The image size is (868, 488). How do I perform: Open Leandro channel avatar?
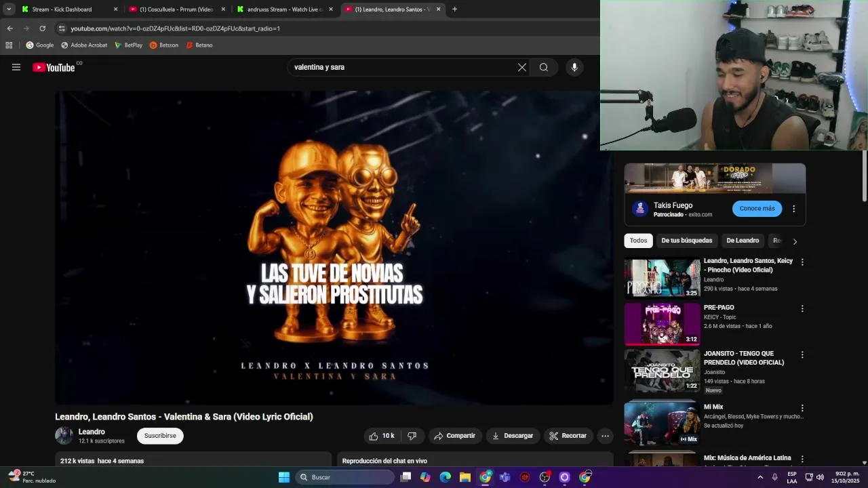64,436
